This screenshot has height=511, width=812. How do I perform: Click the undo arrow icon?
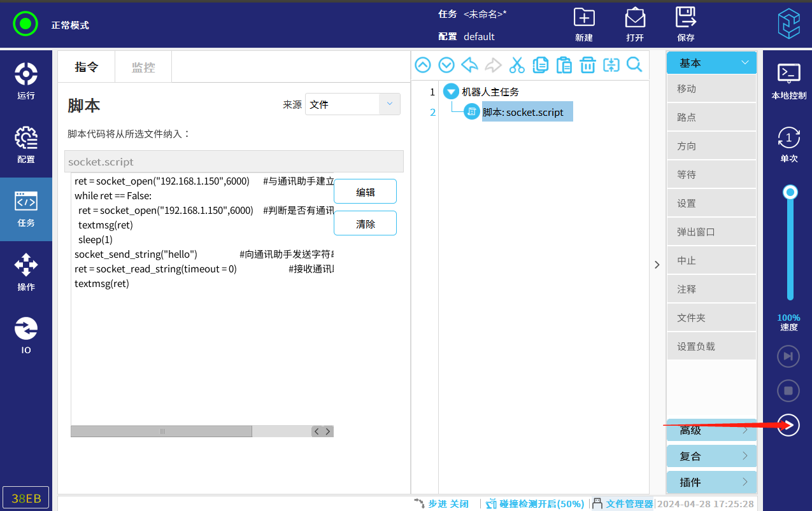click(469, 65)
